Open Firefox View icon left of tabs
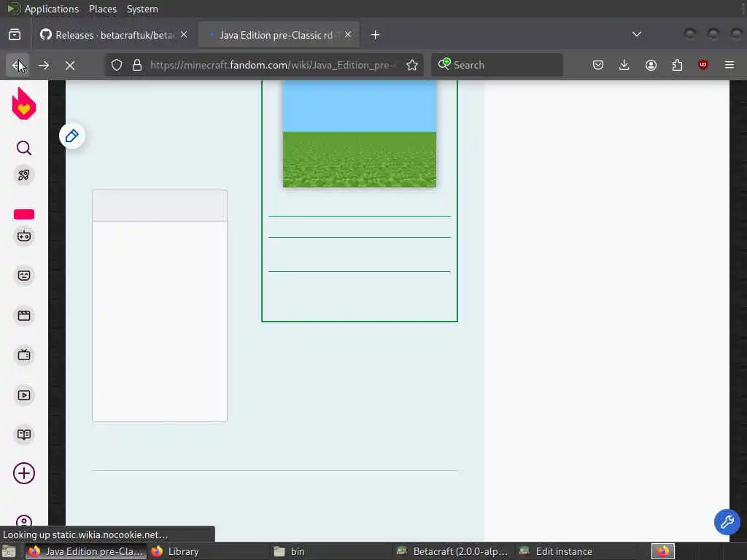 pos(15,35)
